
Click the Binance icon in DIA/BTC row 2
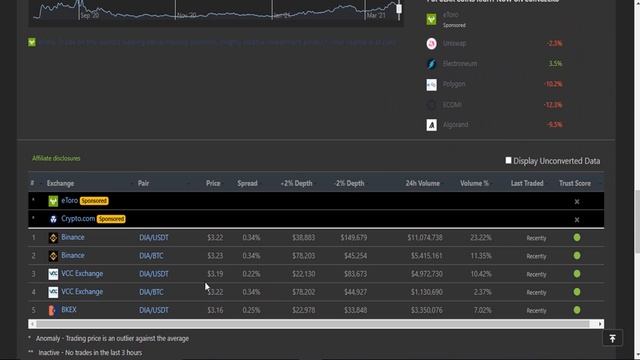coord(53,256)
